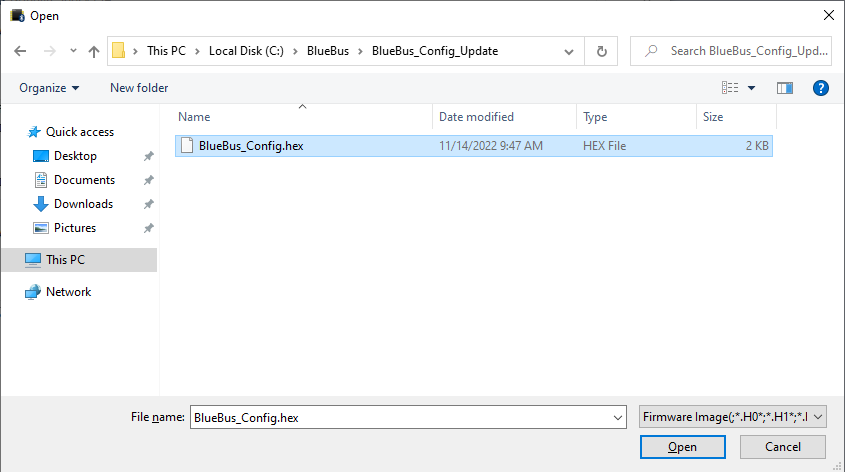Select the BlueBus_Config.hex file
The image size is (849, 472).
pyautogui.click(x=251, y=146)
